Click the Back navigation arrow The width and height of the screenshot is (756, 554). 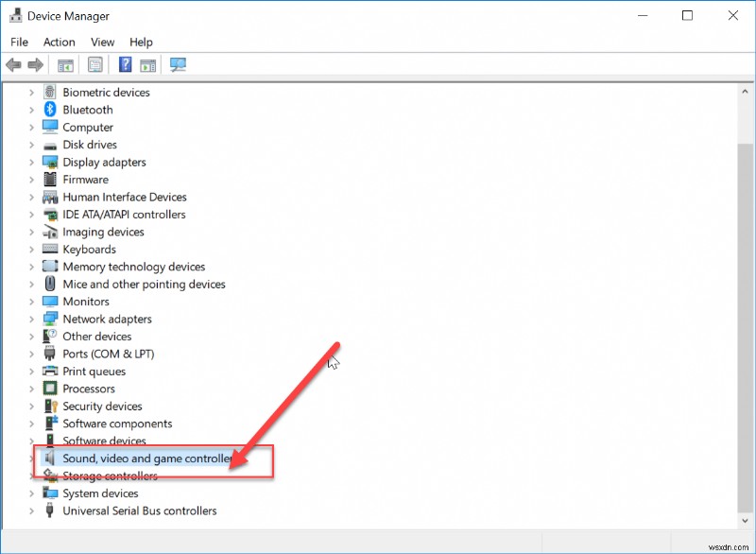point(12,64)
